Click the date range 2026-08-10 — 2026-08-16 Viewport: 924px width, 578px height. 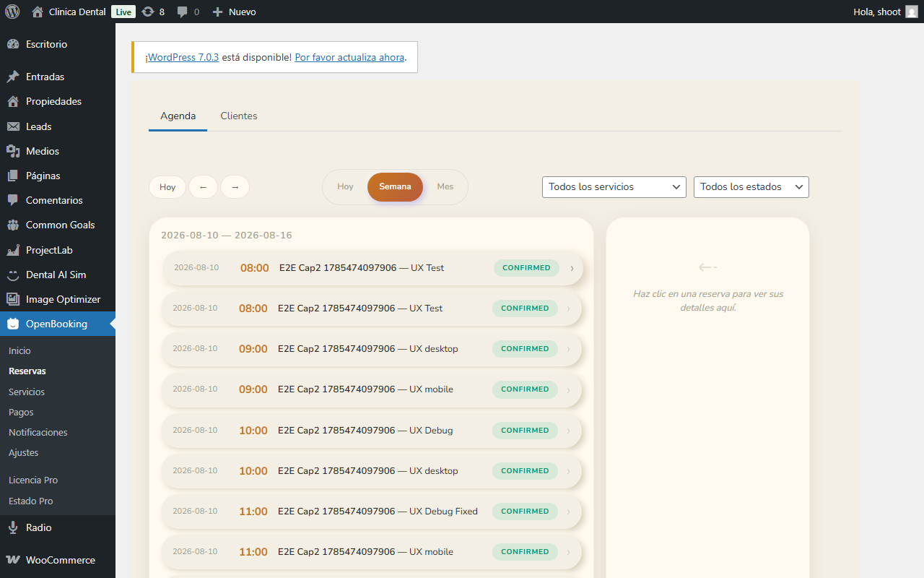[227, 236]
